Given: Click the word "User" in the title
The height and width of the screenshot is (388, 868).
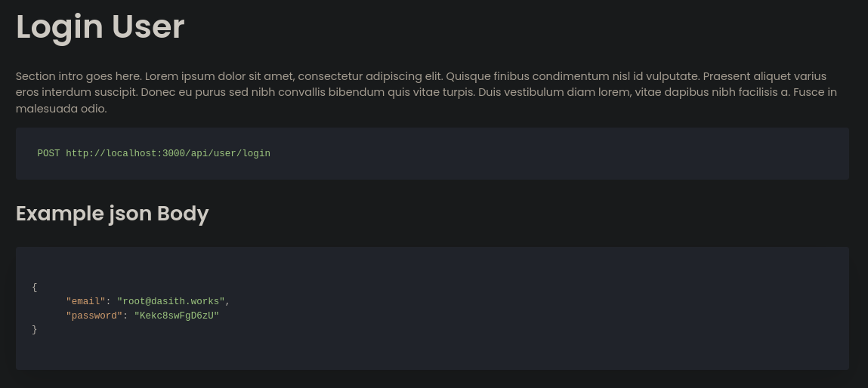Looking at the screenshot, I should click(148, 26).
